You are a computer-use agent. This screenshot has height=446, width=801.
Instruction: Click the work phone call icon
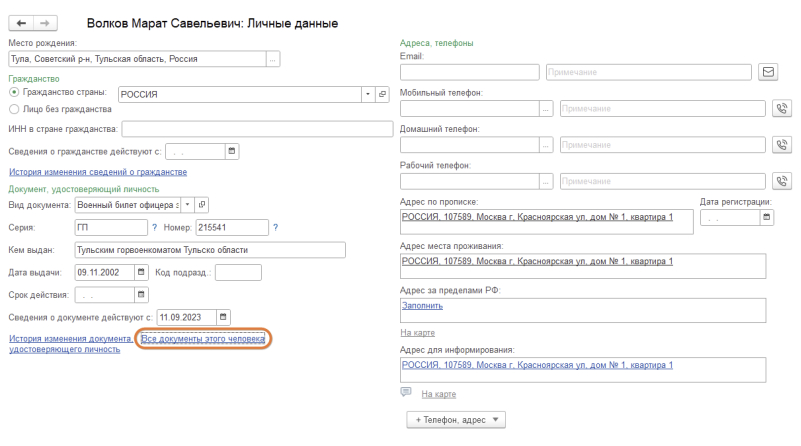[782, 181]
